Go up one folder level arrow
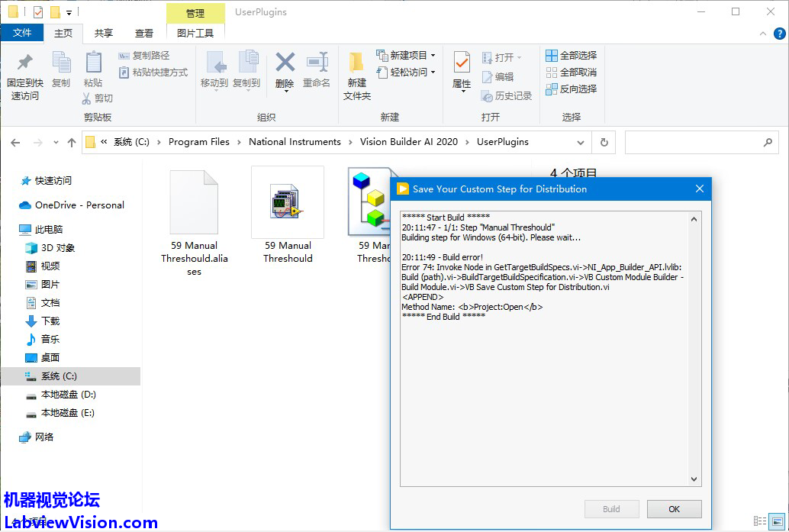 pyautogui.click(x=72, y=142)
